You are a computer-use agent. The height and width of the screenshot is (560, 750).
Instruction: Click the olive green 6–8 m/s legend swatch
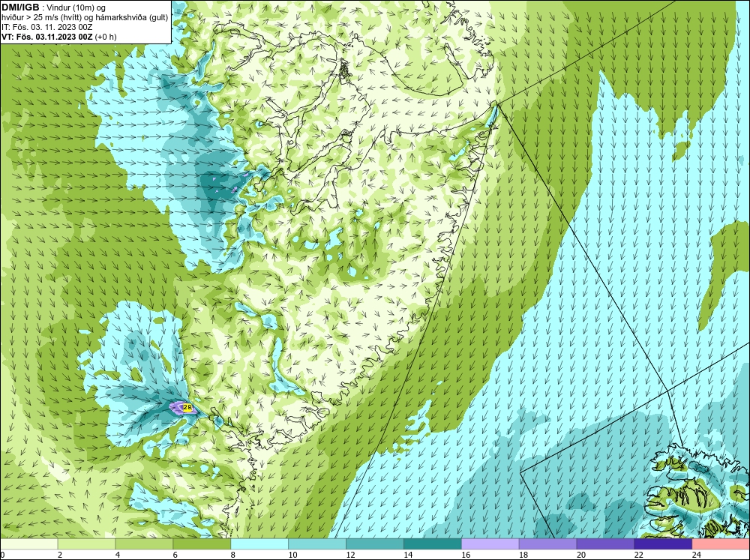[202, 544]
